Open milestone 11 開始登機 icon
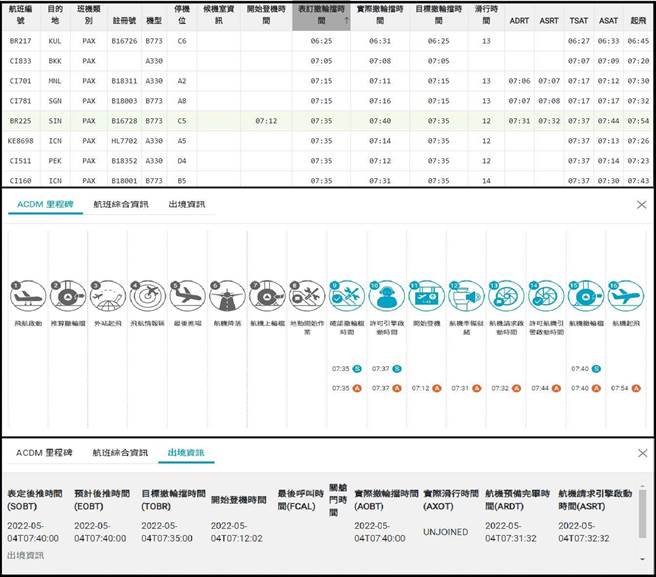Image resolution: width=656 pixels, height=577 pixels. [x=427, y=296]
